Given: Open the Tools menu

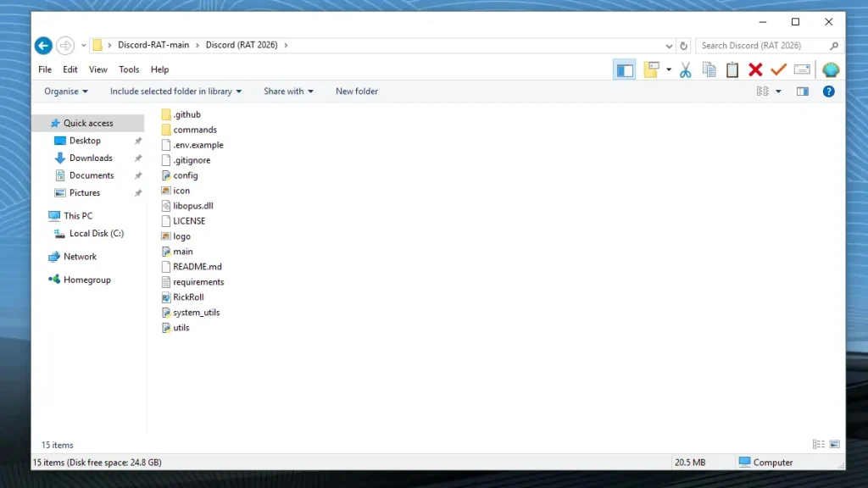Looking at the screenshot, I should (x=128, y=69).
